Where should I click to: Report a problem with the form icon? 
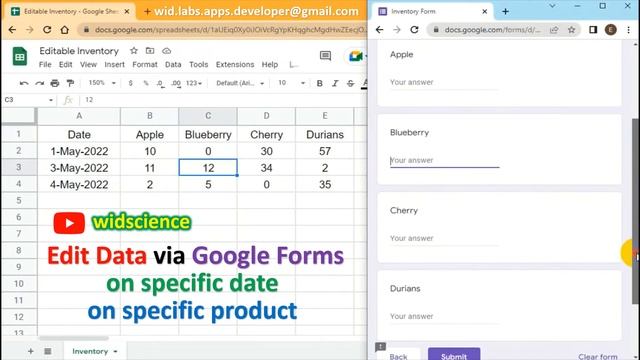pyautogui.click(x=380, y=347)
